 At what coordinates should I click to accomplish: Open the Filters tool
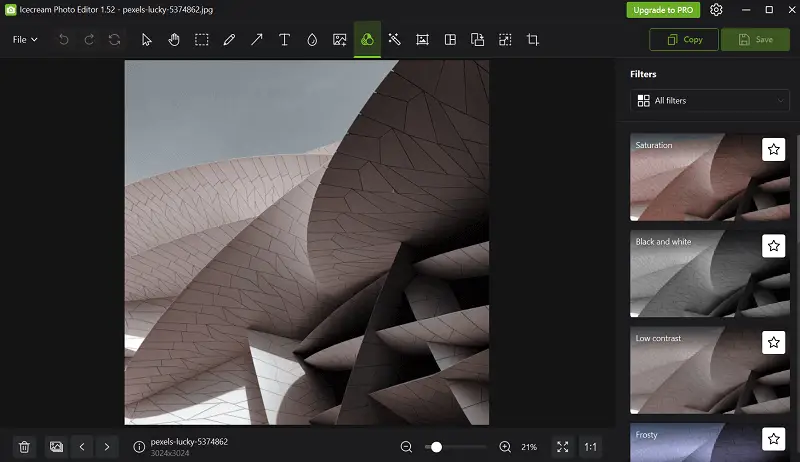tap(367, 39)
